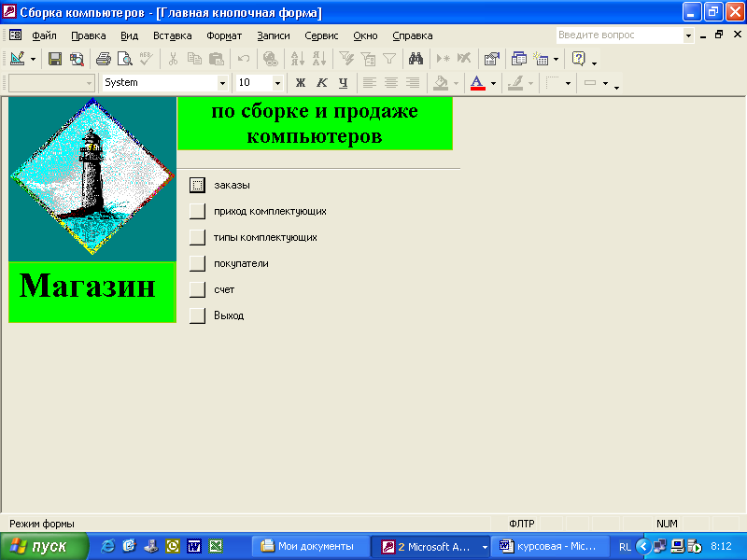Click the New Object icon
The width and height of the screenshot is (747, 560).
(x=541, y=59)
